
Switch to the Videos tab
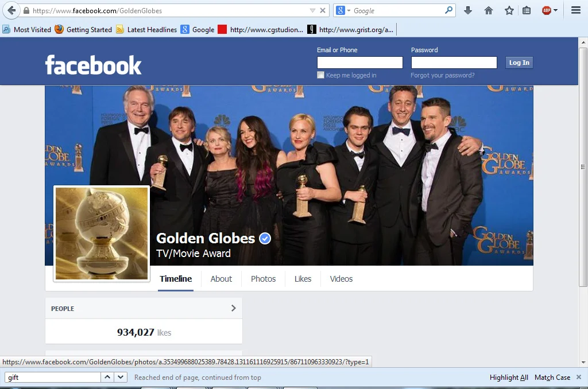[x=341, y=279]
